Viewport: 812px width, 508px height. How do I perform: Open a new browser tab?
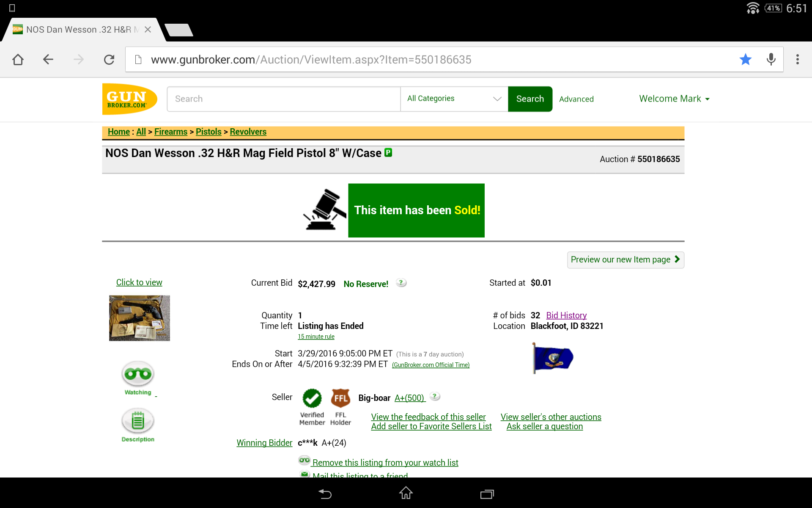[179, 30]
